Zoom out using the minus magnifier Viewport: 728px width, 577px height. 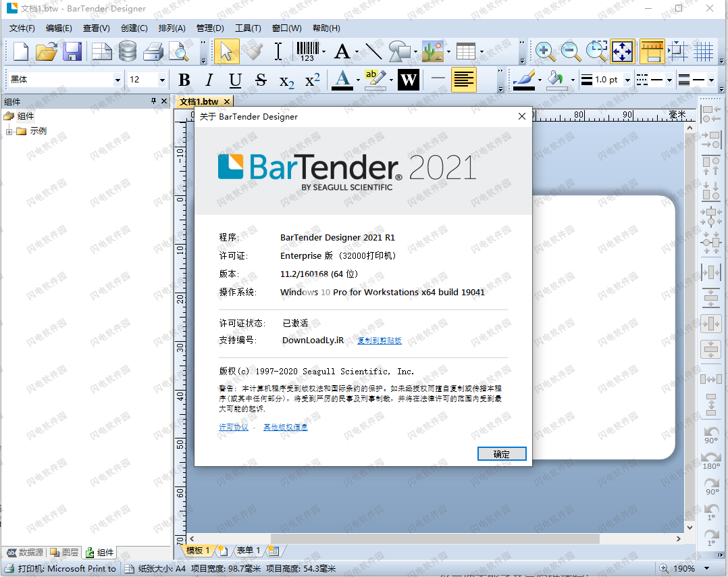pos(571,51)
